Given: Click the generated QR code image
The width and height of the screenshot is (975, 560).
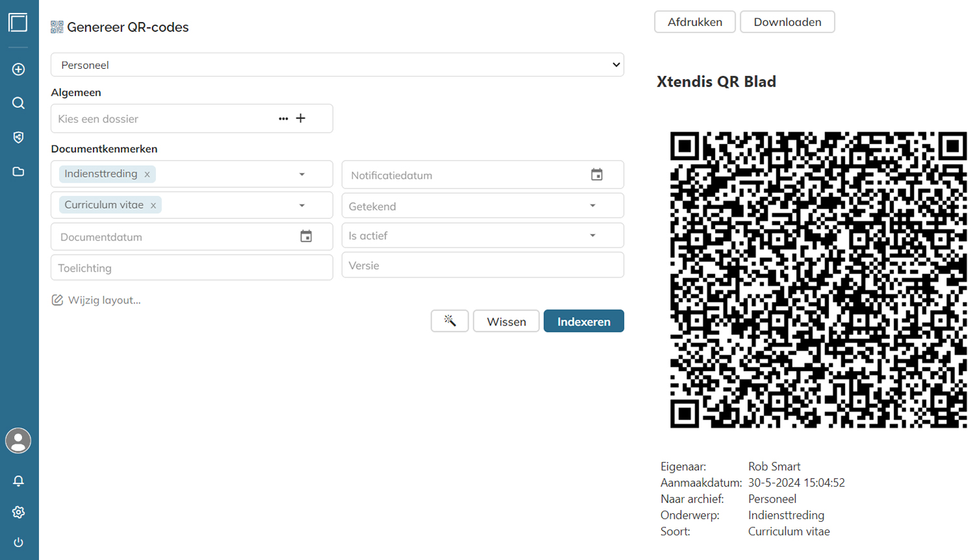Looking at the screenshot, I should click(818, 280).
